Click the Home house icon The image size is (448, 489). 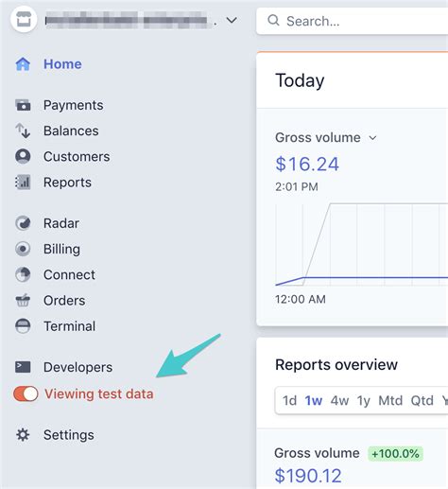click(23, 64)
